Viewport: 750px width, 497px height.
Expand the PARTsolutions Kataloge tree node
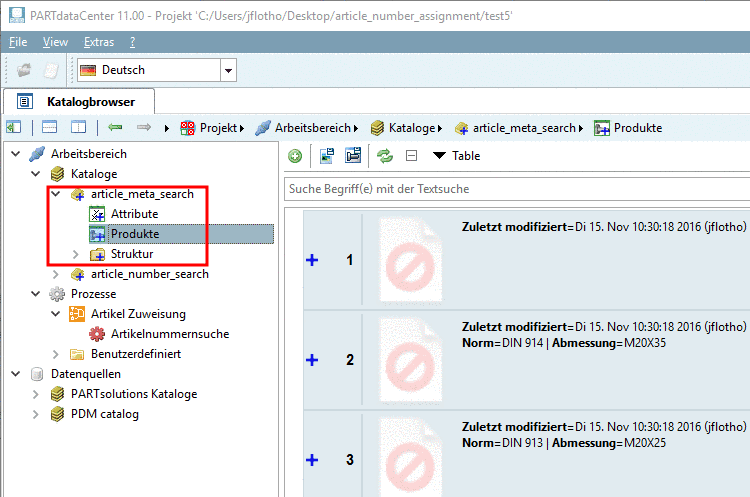36,394
